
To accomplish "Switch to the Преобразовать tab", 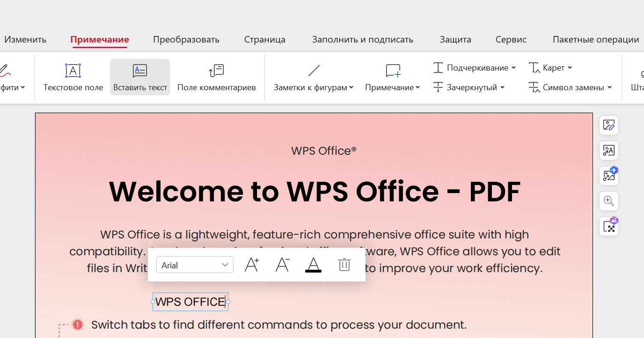I will (x=186, y=39).
